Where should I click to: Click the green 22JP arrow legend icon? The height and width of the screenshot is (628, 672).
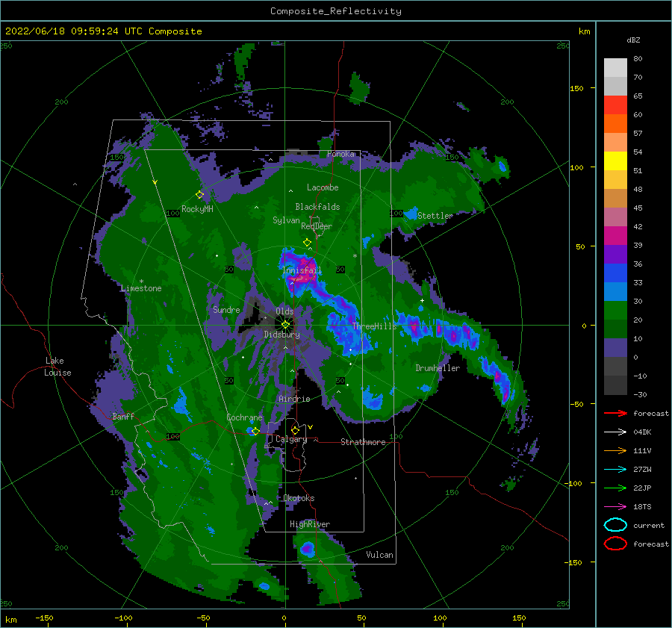click(615, 488)
